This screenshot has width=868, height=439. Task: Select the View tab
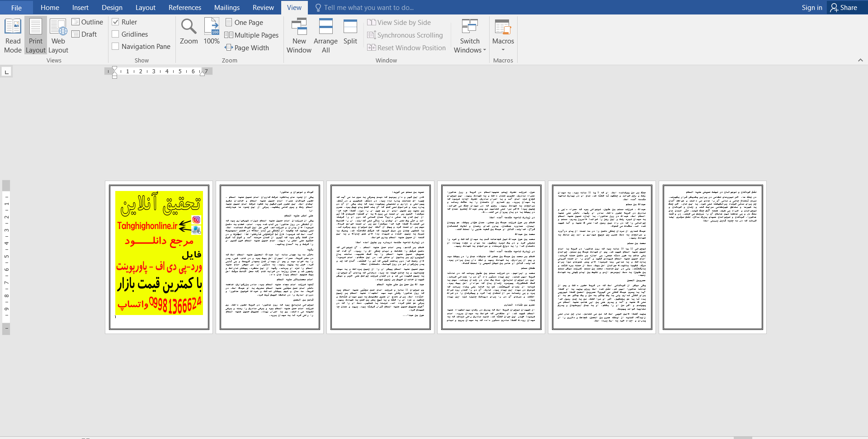(294, 7)
